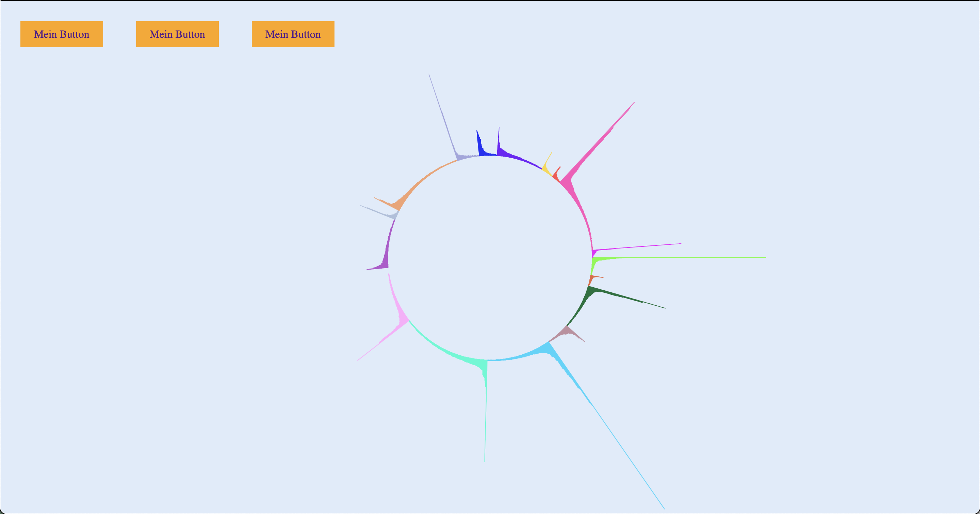980x514 pixels.
Task: Click the small red chart segment
Action: tap(556, 176)
